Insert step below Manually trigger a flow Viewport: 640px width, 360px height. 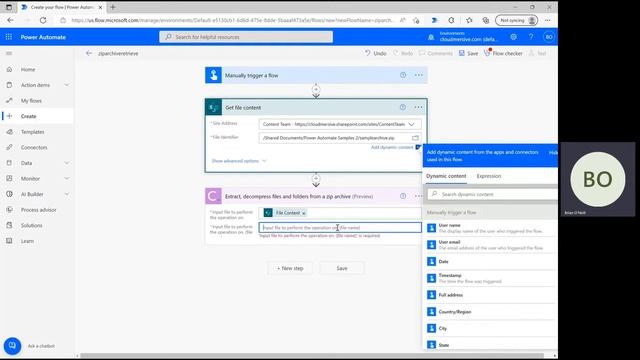pyautogui.click(x=316, y=89)
